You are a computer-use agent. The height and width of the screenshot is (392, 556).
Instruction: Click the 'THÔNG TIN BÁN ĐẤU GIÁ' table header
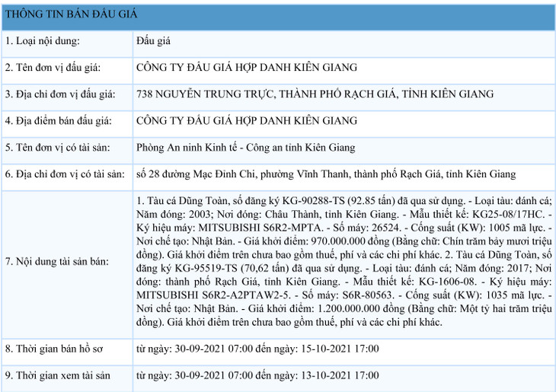[72, 14]
